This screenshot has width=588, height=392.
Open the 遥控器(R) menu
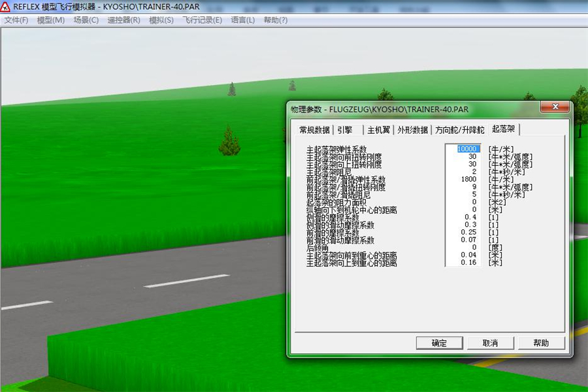123,20
